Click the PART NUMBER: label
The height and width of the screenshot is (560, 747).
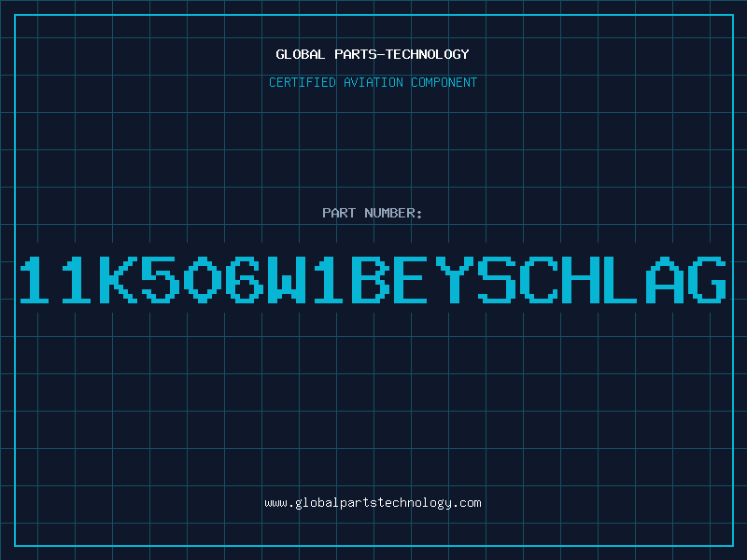click(373, 213)
